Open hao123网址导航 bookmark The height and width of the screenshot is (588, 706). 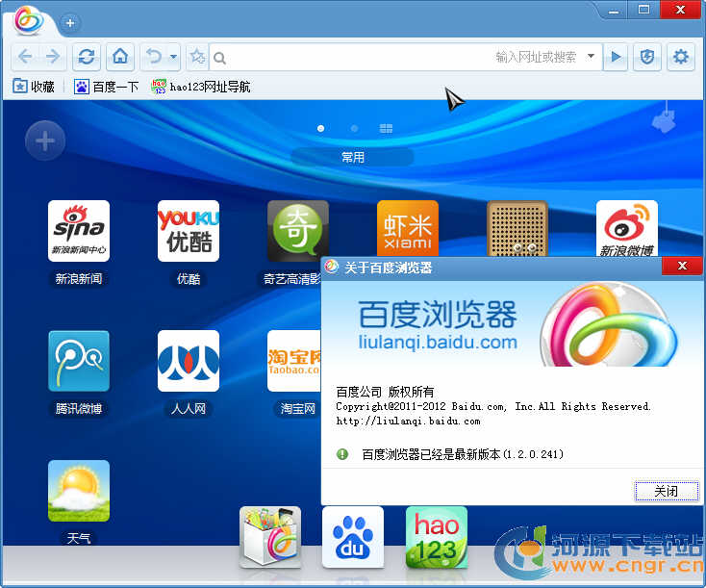pyautogui.click(x=201, y=86)
